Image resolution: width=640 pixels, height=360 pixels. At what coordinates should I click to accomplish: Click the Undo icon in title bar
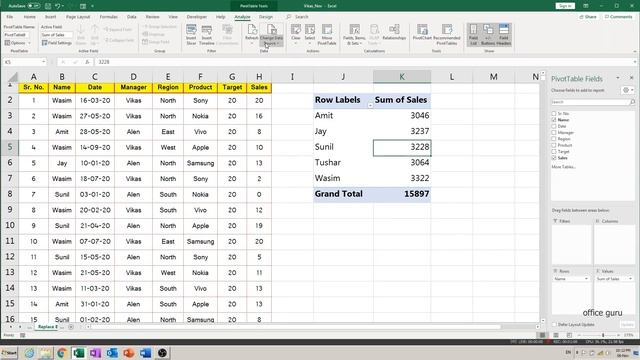click(58, 6)
